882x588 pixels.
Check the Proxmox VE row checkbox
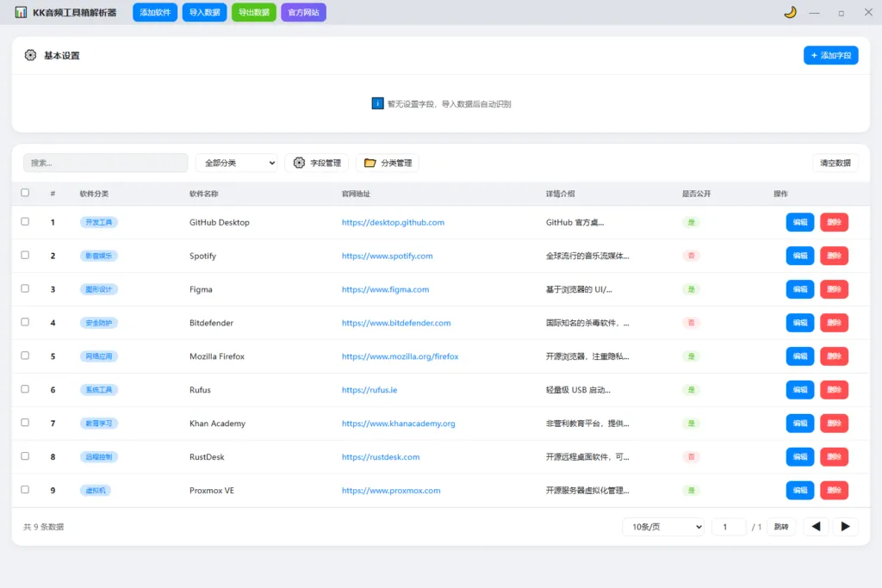(25, 490)
